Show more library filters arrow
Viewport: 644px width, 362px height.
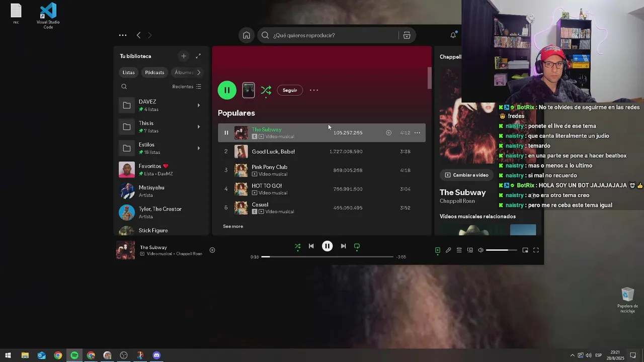click(x=199, y=72)
